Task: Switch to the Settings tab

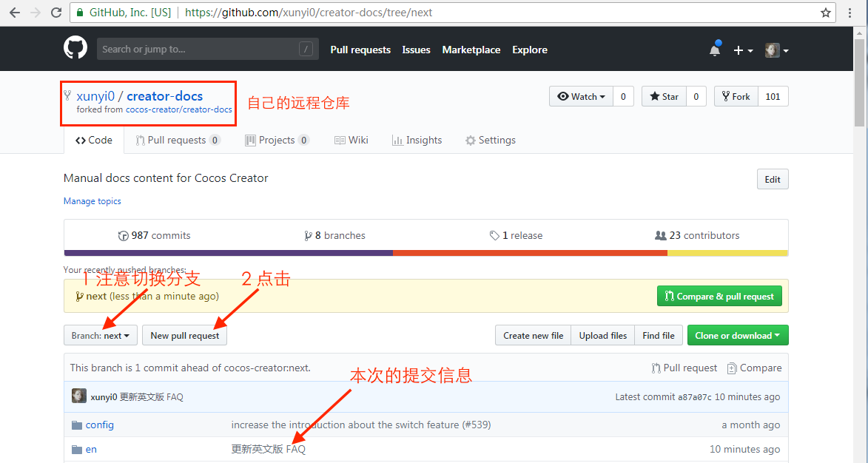Action: (x=491, y=141)
